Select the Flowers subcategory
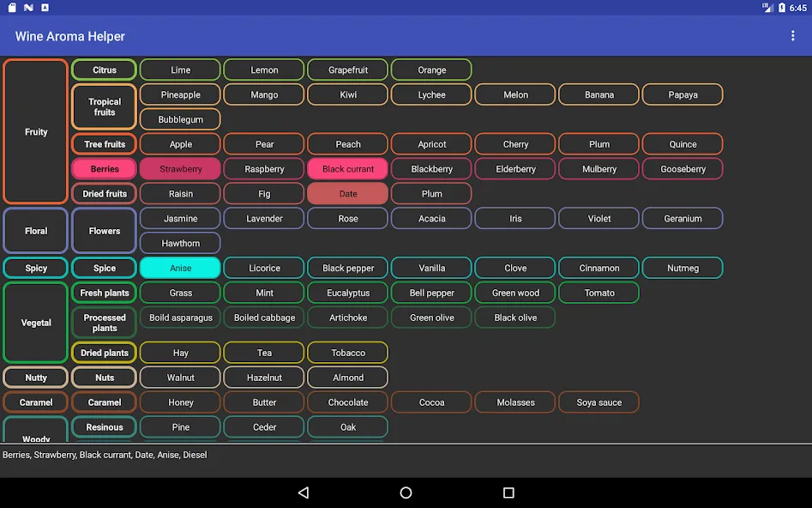Screen dimensions: 812x508 point(104,231)
